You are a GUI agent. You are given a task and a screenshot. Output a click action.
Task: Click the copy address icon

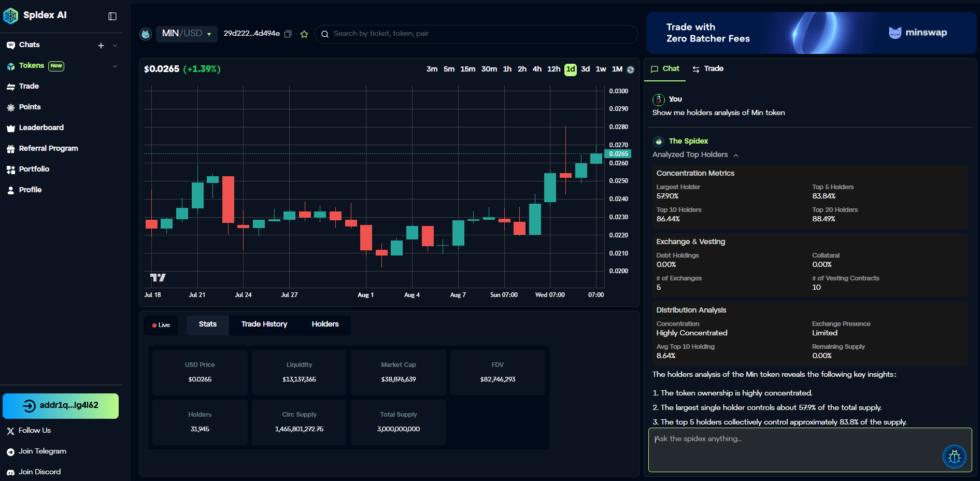pos(288,34)
